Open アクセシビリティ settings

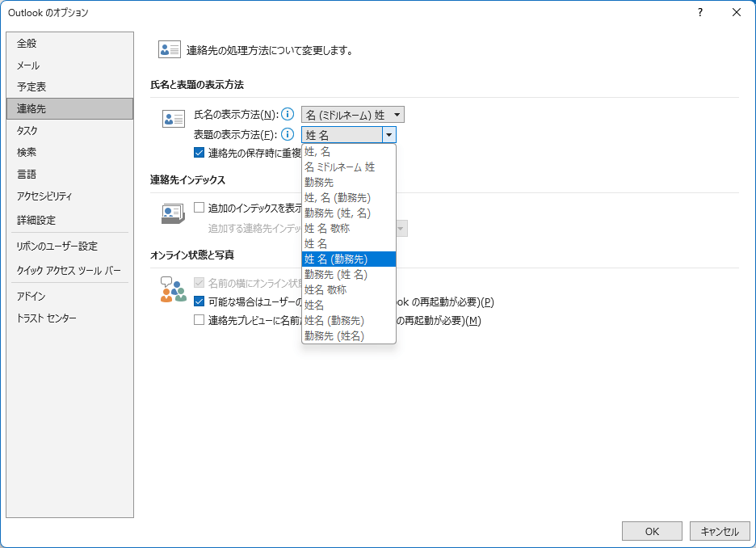70,196
